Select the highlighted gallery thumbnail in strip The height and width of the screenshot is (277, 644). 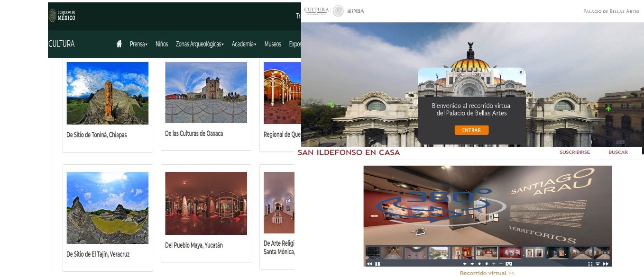tap(487, 253)
